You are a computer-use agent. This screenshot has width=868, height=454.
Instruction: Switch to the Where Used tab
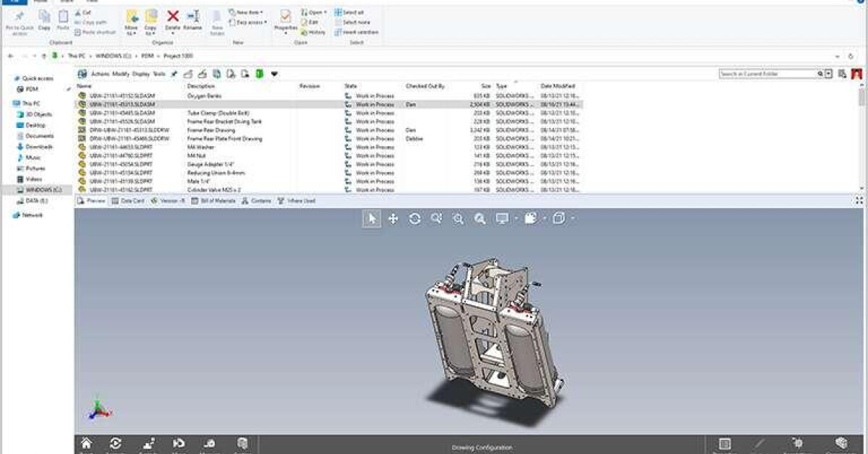coord(297,201)
